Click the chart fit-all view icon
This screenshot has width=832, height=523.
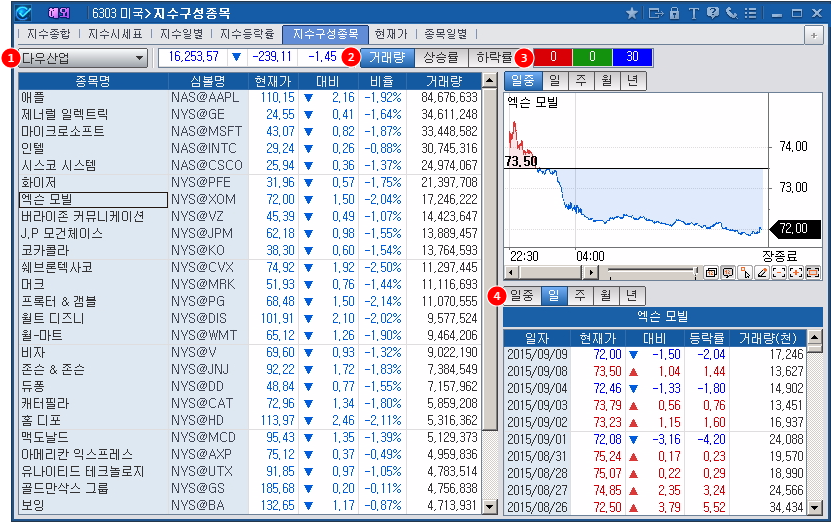click(812, 273)
